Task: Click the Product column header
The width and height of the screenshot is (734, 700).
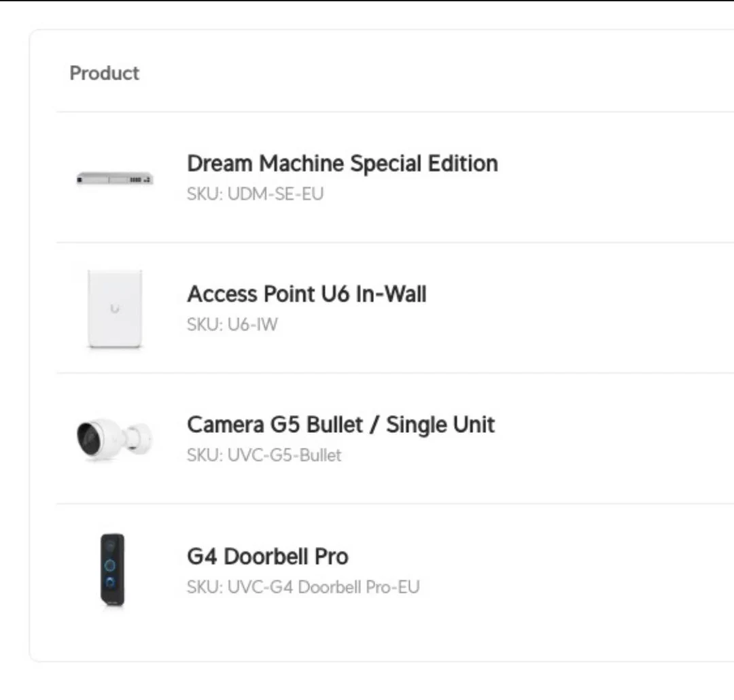Action: click(x=104, y=73)
